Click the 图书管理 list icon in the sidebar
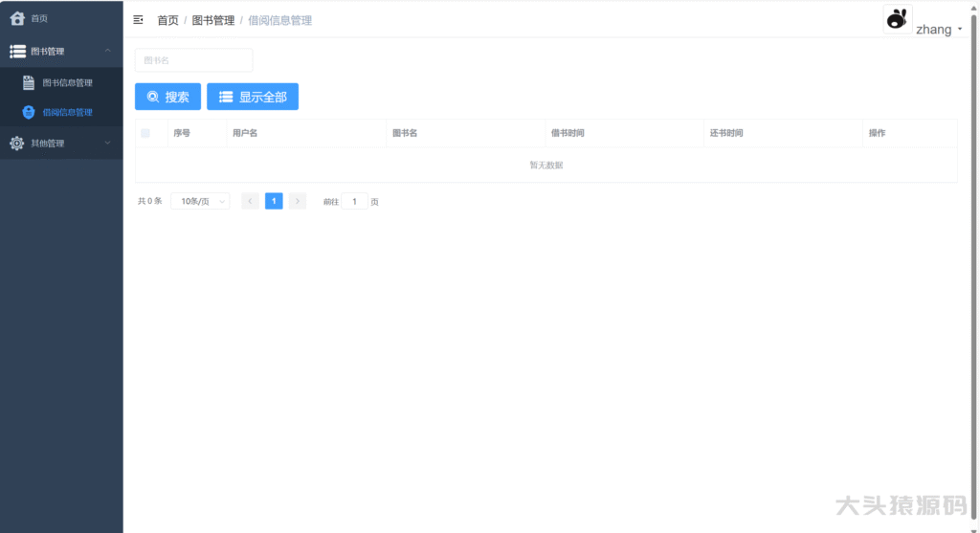This screenshot has height=533, width=980. 17,52
